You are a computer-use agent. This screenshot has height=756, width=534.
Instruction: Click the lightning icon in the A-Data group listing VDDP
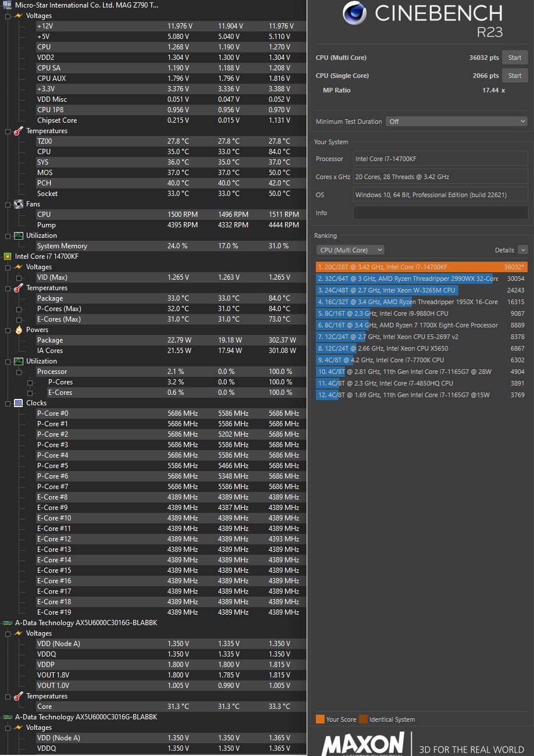(18, 633)
